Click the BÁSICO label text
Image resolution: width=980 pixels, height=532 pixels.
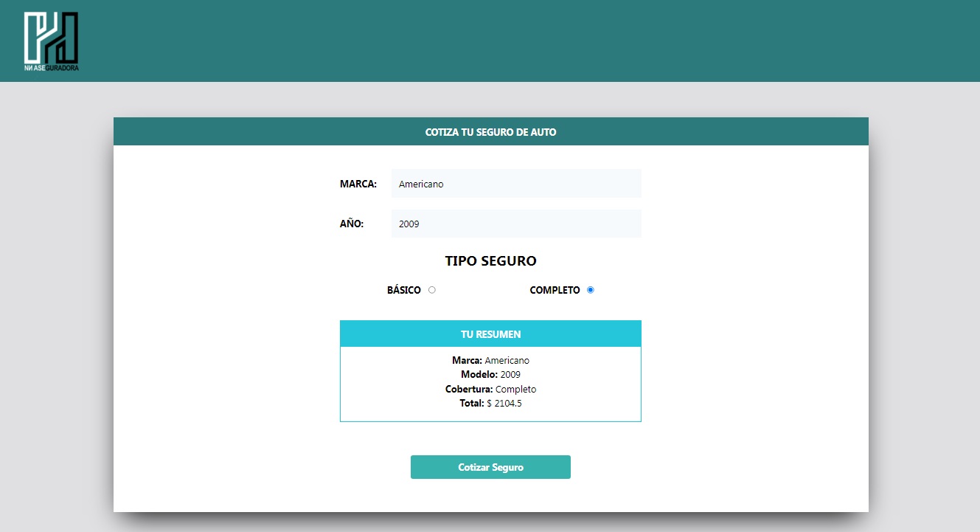click(404, 290)
